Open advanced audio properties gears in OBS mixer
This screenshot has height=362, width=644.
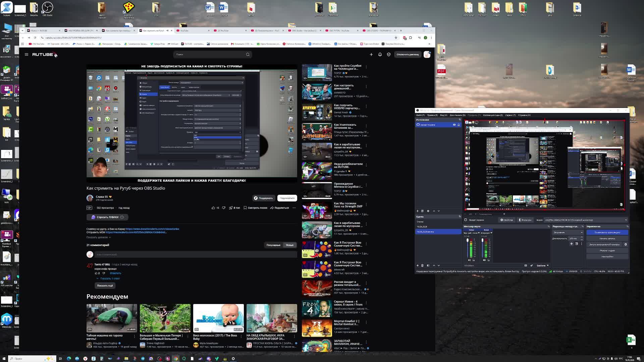[531, 265]
